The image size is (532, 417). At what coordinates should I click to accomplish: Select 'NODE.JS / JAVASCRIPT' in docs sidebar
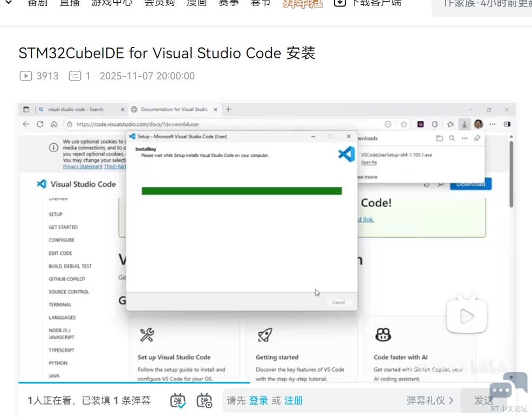point(62,334)
